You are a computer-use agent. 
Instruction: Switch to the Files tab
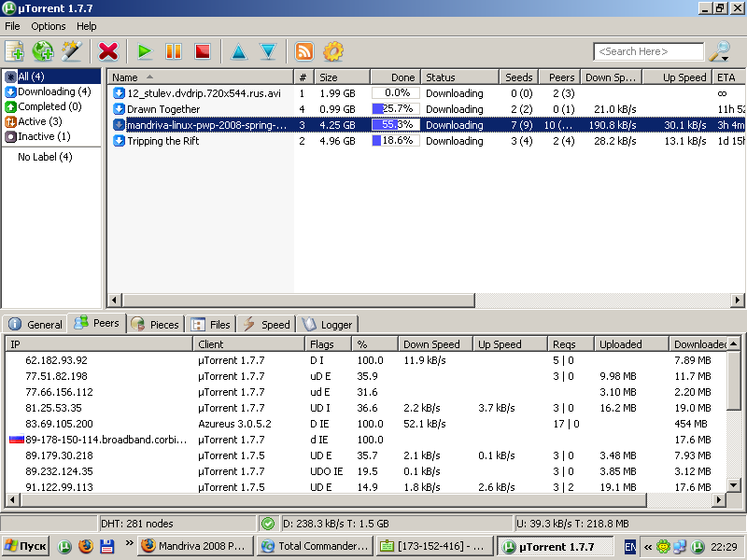click(211, 324)
